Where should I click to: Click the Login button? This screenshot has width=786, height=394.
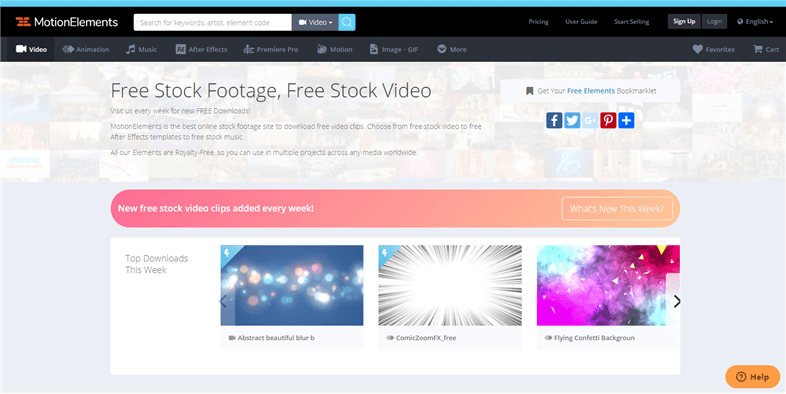[x=714, y=22]
